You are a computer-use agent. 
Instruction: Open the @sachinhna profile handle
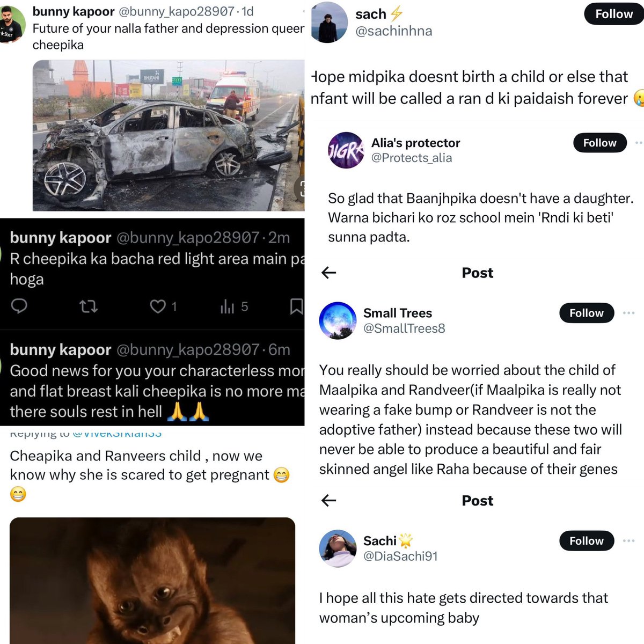coord(394,31)
